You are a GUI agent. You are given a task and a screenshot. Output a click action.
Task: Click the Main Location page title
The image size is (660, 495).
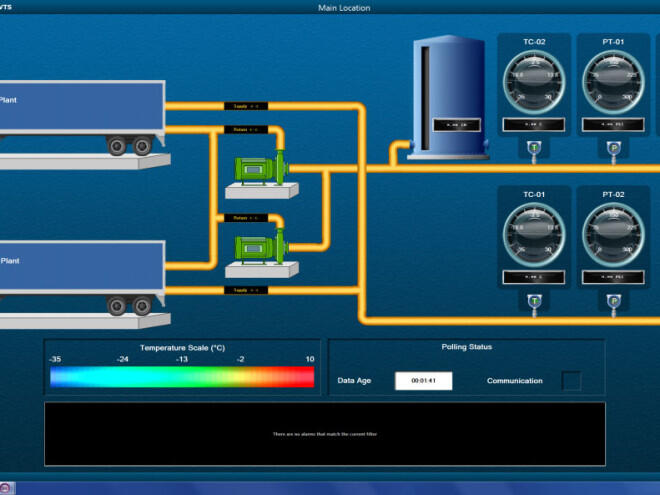click(x=344, y=8)
